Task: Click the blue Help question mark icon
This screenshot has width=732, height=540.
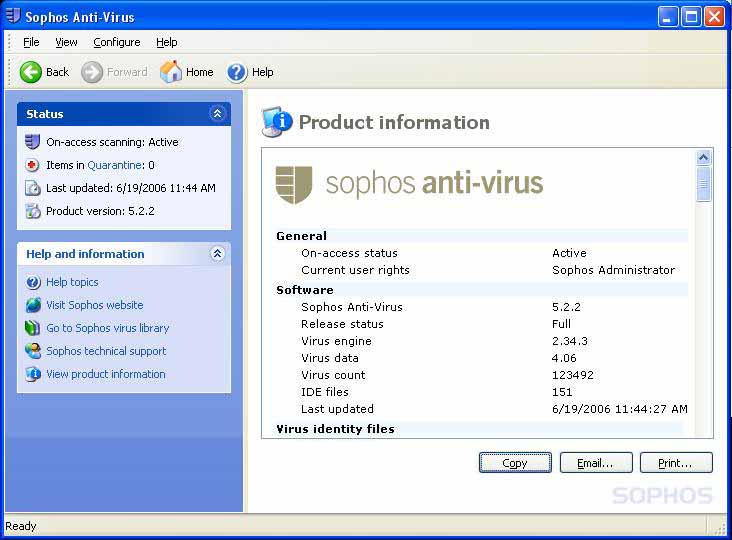Action: (237, 72)
